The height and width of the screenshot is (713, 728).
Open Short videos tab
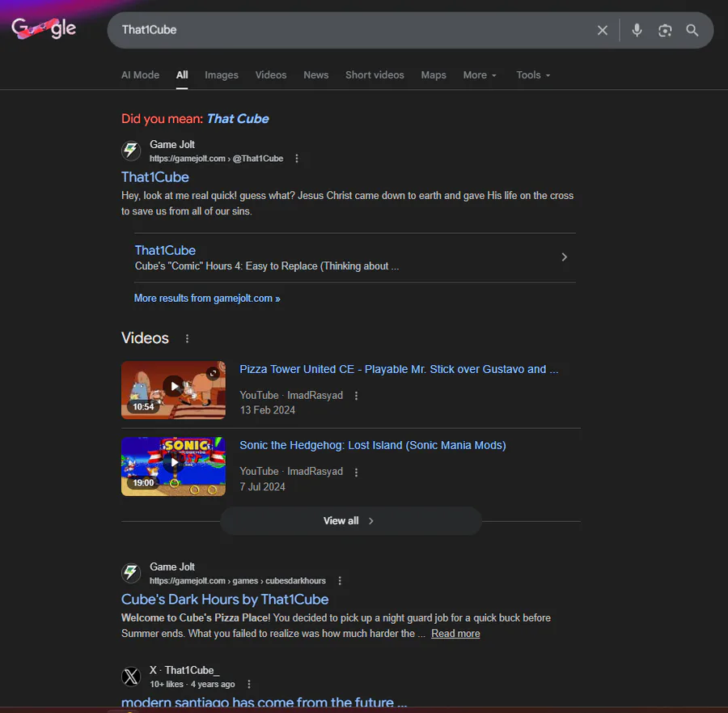(375, 74)
